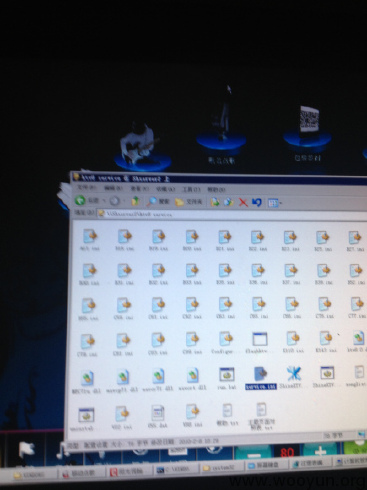Open the 帮助 (Help) menu
Viewport: 367px width, 490px height.
point(216,190)
